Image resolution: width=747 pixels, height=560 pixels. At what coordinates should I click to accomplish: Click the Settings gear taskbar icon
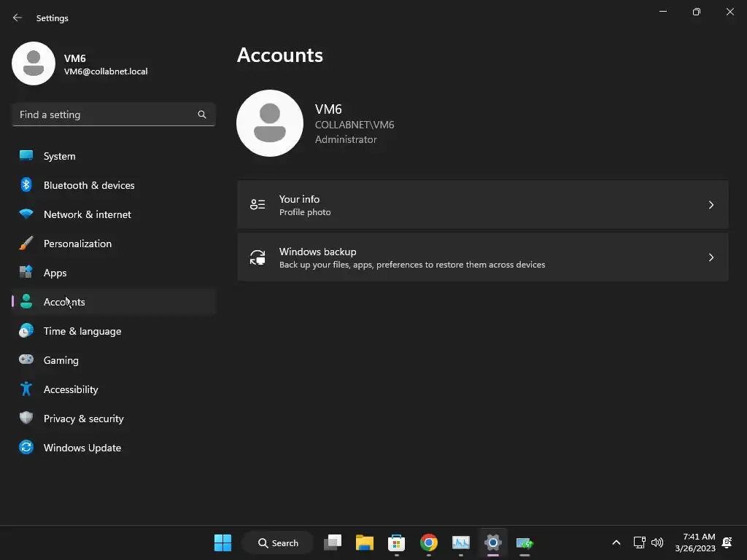[492, 542]
